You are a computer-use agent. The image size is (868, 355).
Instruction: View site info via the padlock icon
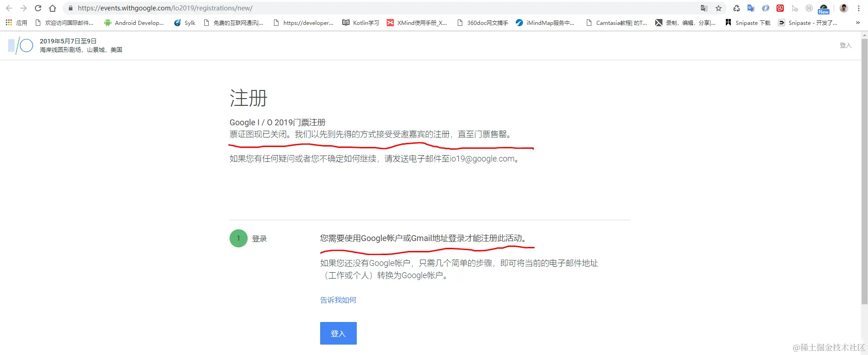(x=70, y=8)
